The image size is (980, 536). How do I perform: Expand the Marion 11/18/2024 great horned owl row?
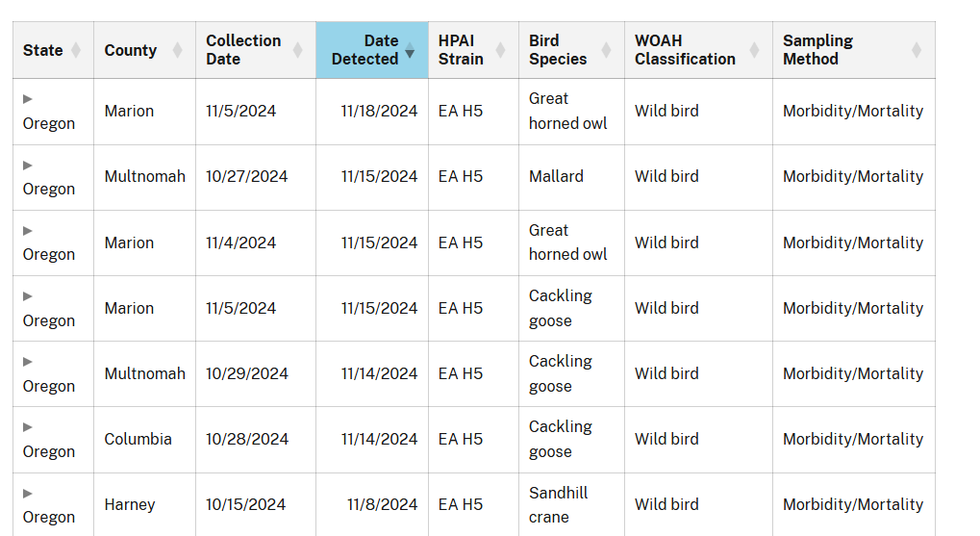tap(28, 98)
